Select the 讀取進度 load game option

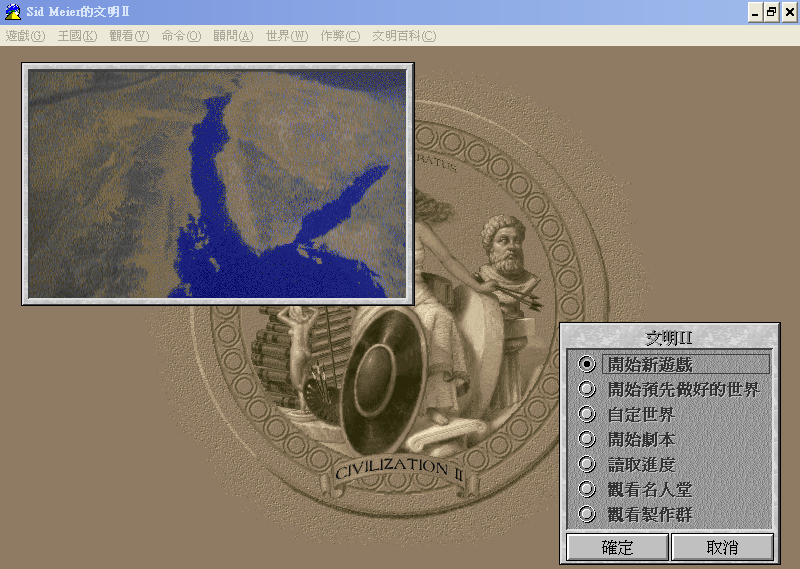click(x=587, y=464)
